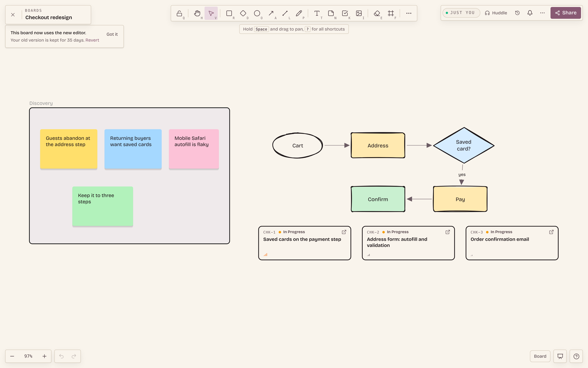Open CHK-2 card external link

(x=448, y=232)
